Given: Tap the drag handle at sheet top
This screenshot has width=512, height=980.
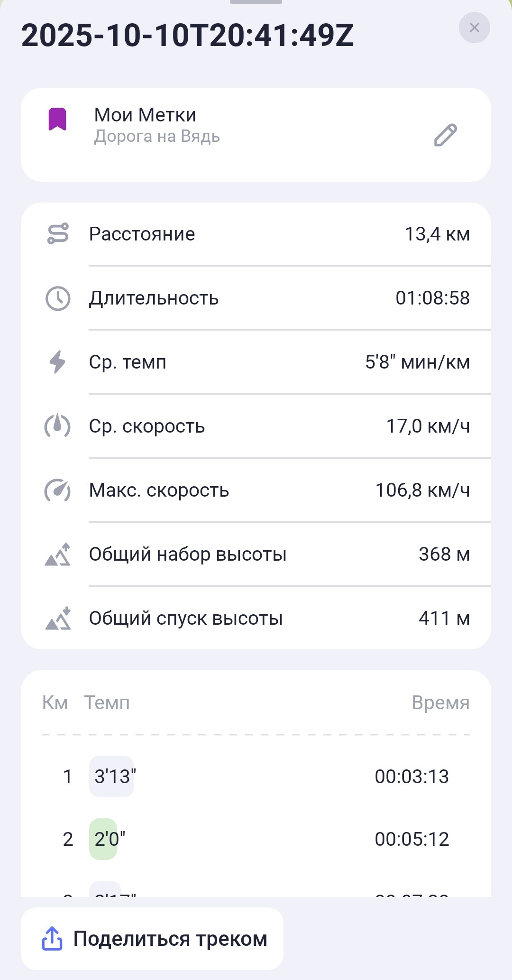Looking at the screenshot, I should click(x=256, y=2).
